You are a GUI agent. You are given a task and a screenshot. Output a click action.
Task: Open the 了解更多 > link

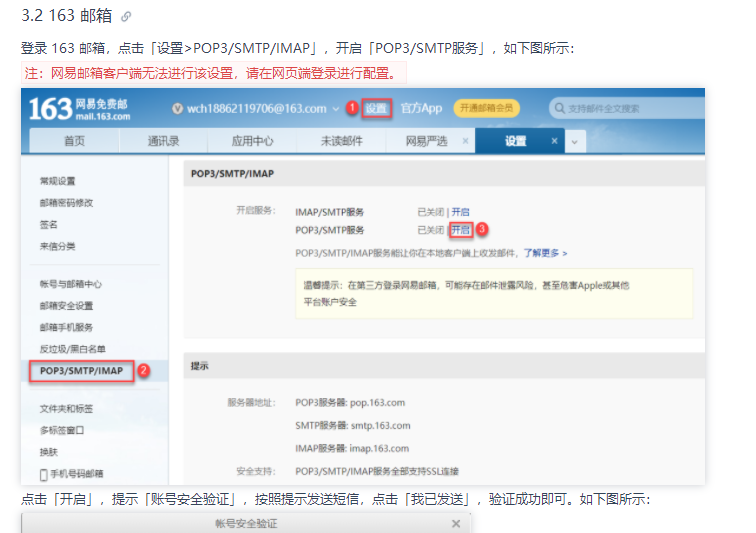point(546,253)
